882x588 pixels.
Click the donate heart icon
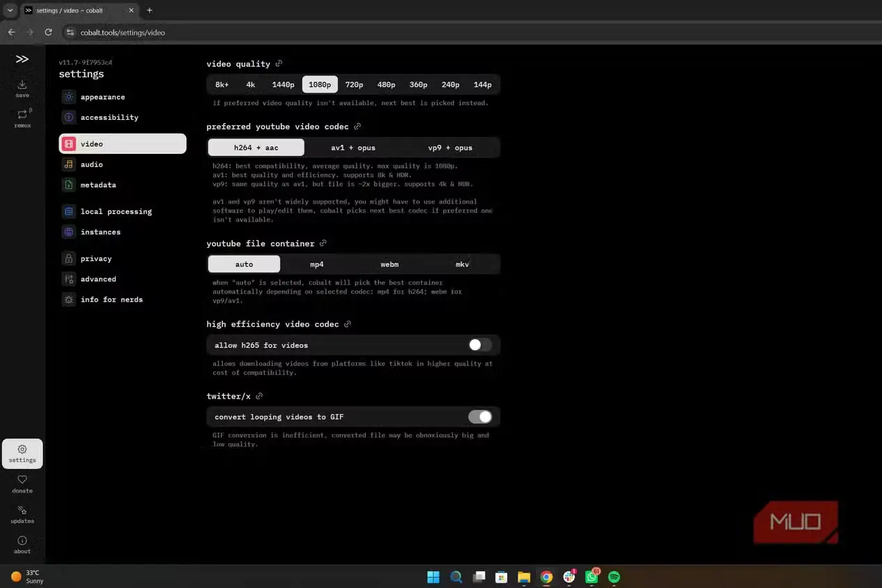coord(22,479)
